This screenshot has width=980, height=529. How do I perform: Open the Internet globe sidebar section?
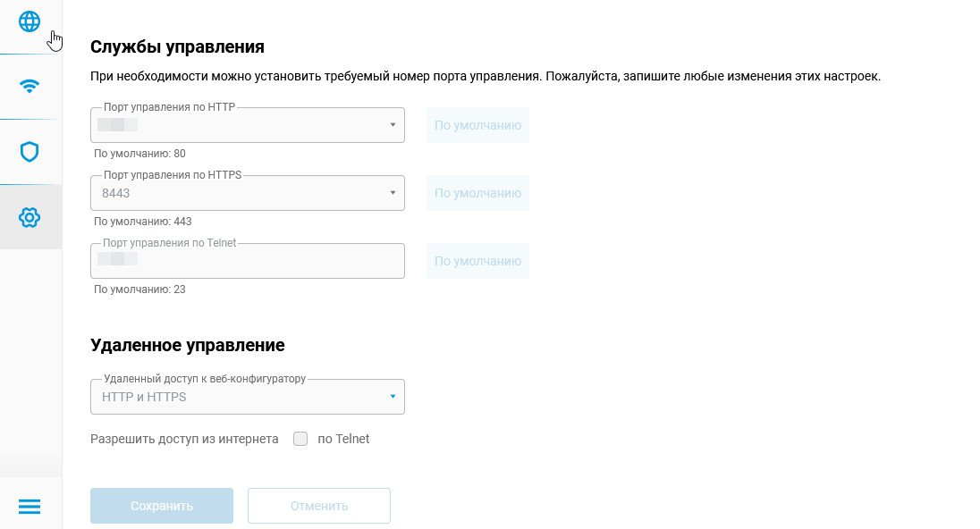coord(30,21)
